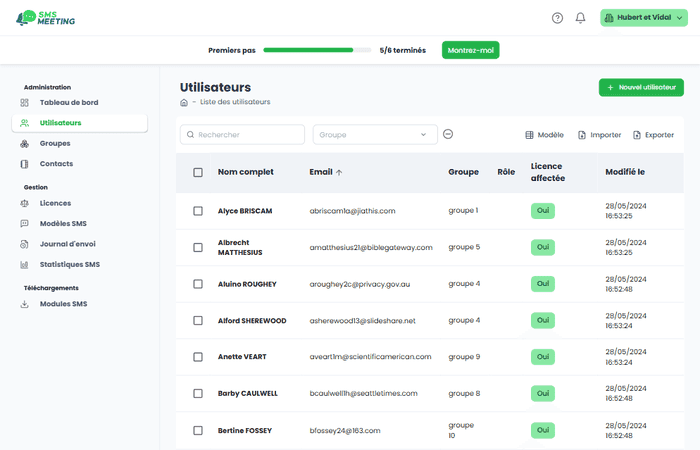
Task: Click the Journal d'envoi icon
Action: tap(25, 244)
